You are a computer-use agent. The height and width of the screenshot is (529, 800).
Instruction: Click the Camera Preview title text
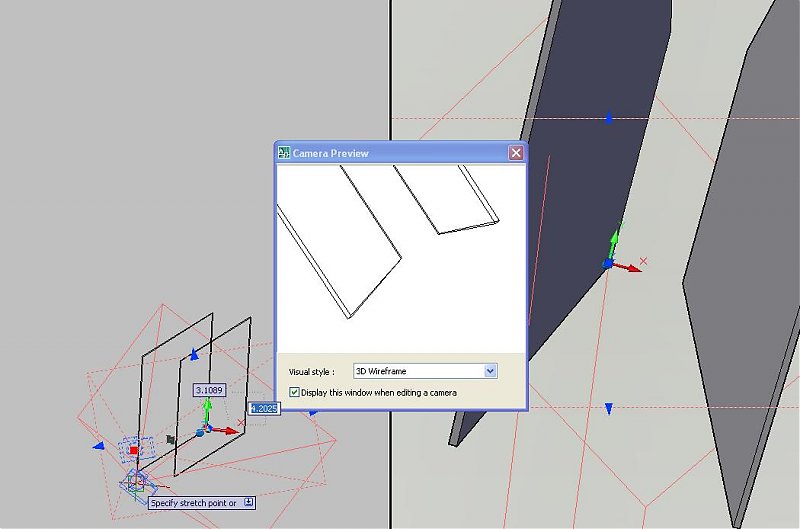[331, 153]
